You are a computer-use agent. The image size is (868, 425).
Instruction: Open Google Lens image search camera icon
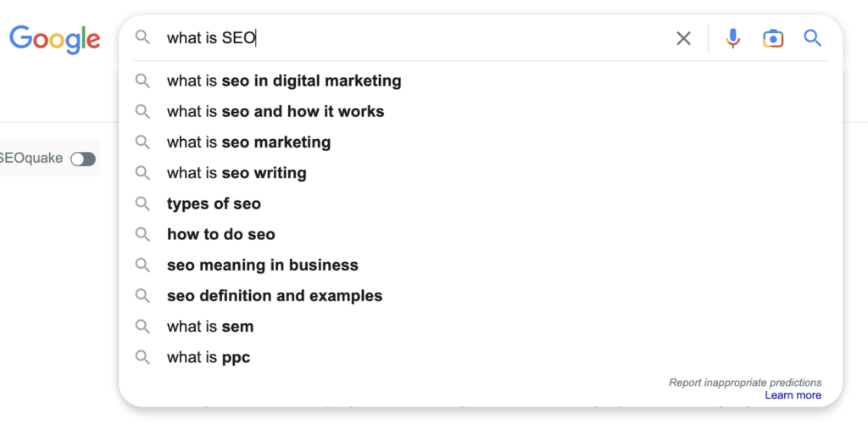tap(773, 38)
